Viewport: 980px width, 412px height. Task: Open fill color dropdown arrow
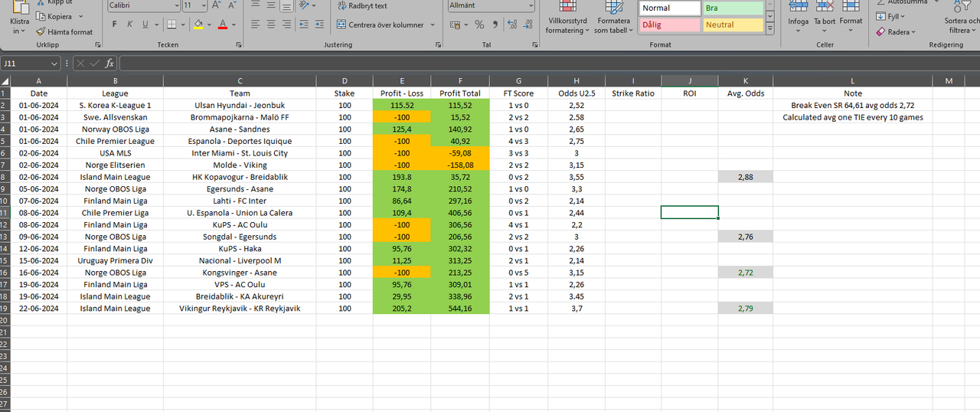pos(209,25)
